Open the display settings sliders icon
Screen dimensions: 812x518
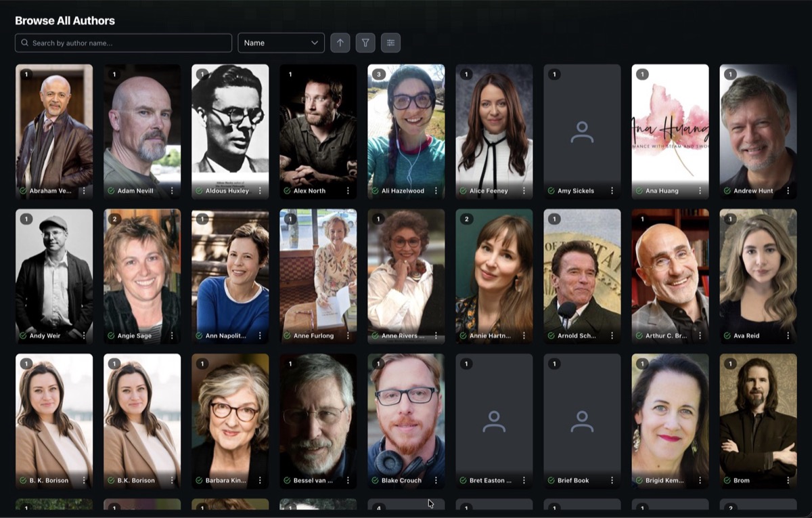pyautogui.click(x=390, y=42)
